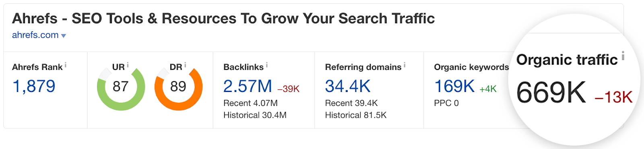Click the Ahrefs Rank value 1,879
Image resolution: width=644 pixels, height=149 pixels.
click(34, 86)
